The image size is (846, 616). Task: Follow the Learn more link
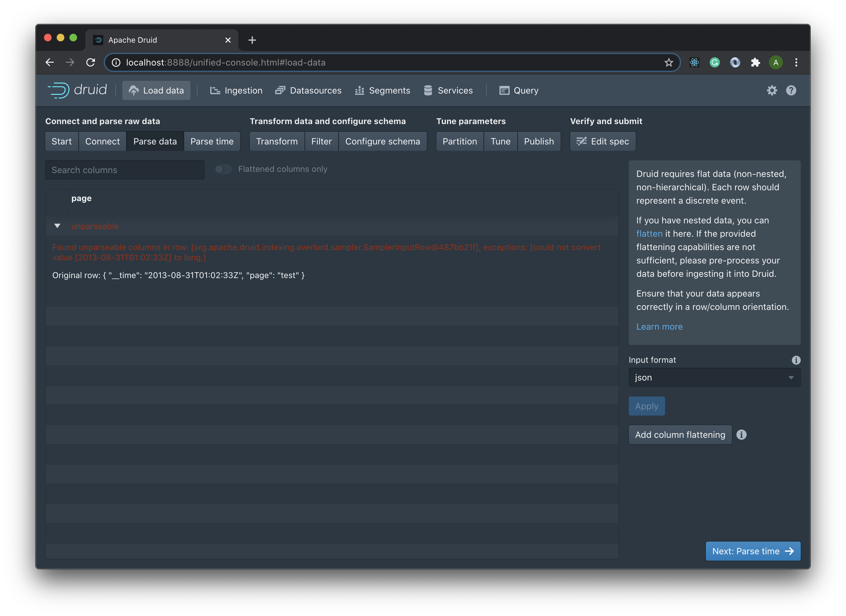[x=659, y=327]
